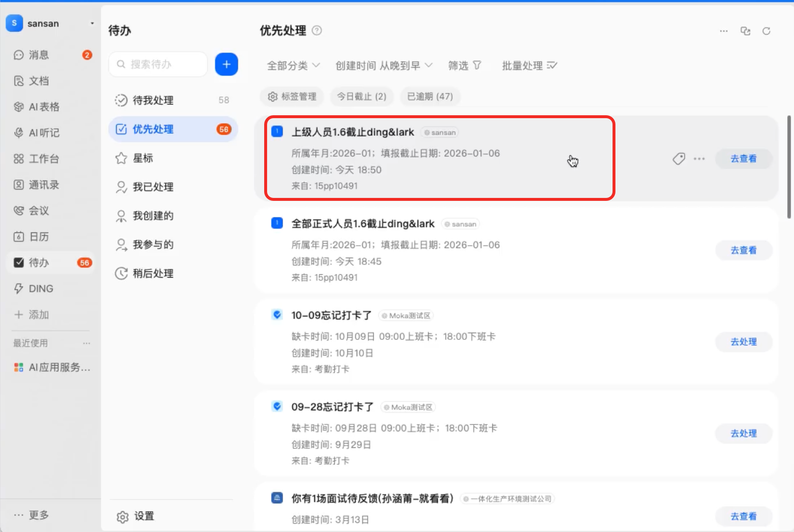Enable 批量处理 batch selection mode
The height and width of the screenshot is (532, 794).
[529, 66]
